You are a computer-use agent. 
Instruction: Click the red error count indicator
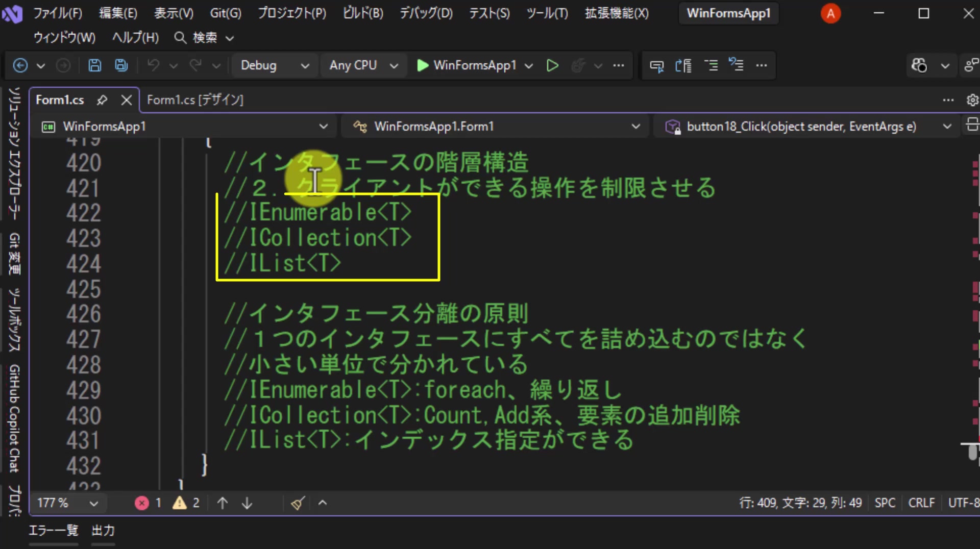click(x=149, y=503)
